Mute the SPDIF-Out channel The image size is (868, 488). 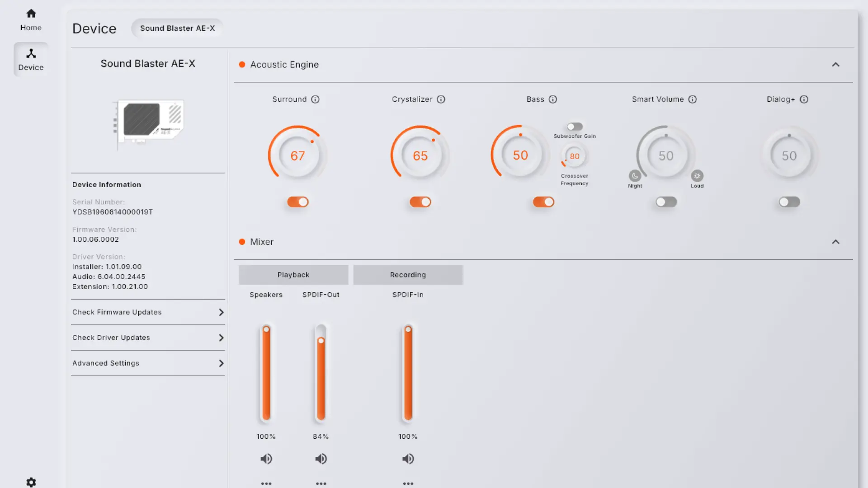(321, 459)
